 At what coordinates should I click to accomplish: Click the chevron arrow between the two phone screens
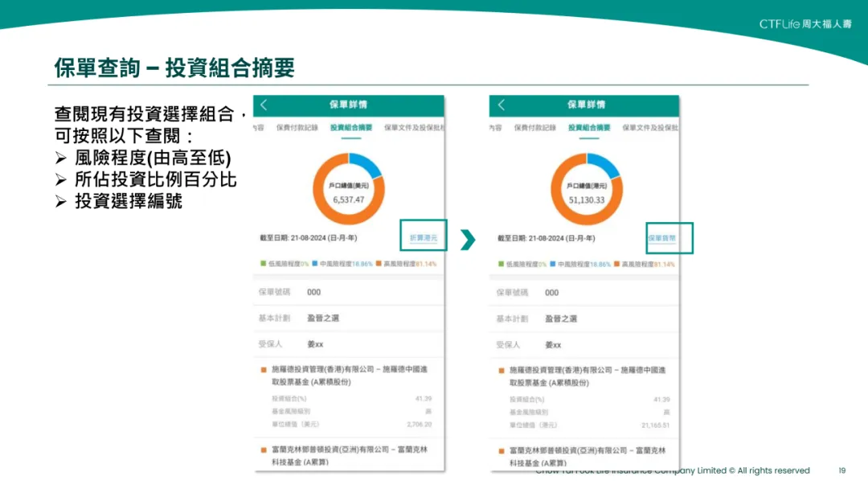coord(469,238)
